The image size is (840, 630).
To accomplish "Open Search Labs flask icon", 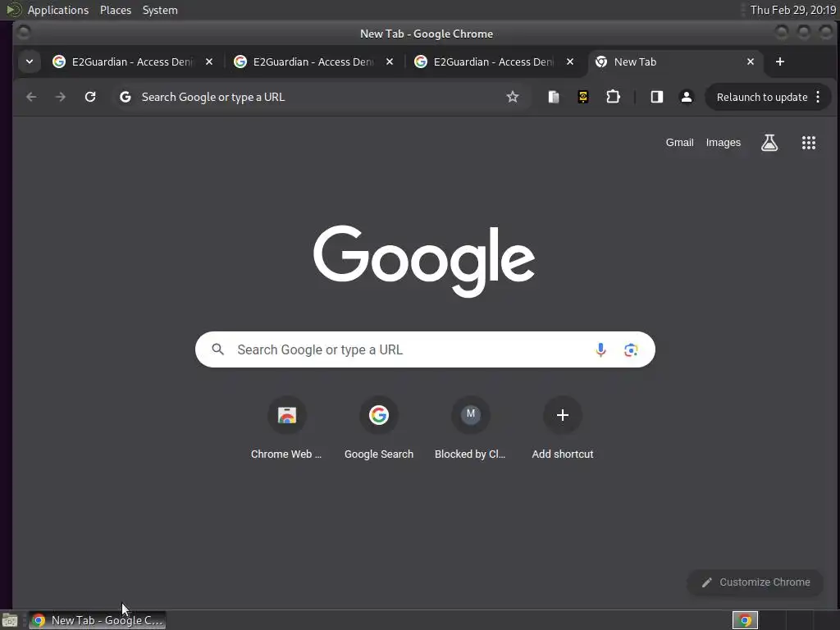I will [x=769, y=143].
